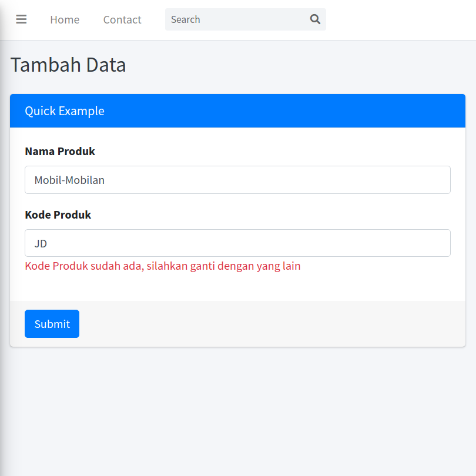This screenshot has width=476, height=476.
Task: Click the red Kode Produk error message
Action: click(163, 266)
